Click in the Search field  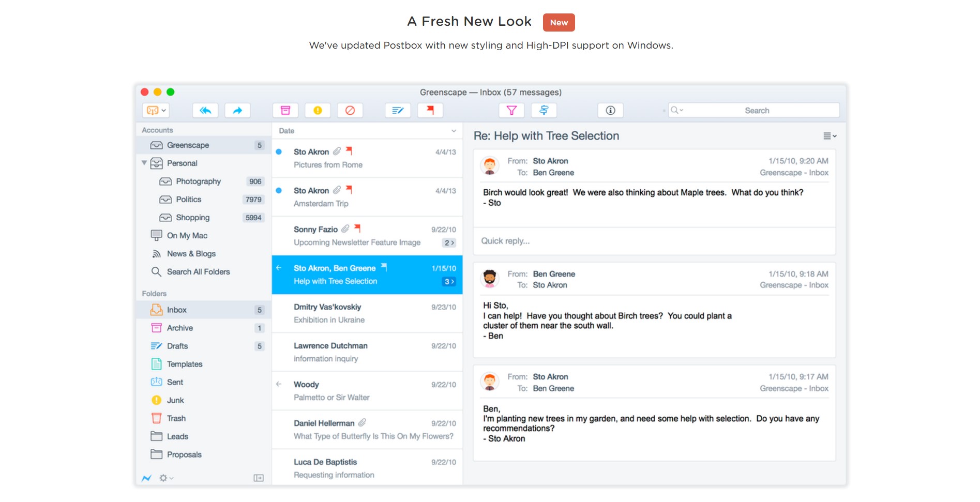[x=753, y=110]
